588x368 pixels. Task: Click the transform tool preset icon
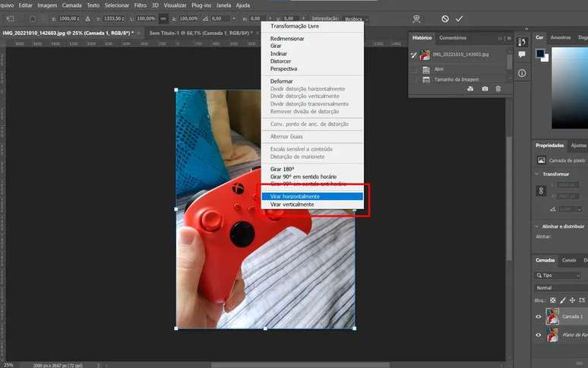pos(11,18)
